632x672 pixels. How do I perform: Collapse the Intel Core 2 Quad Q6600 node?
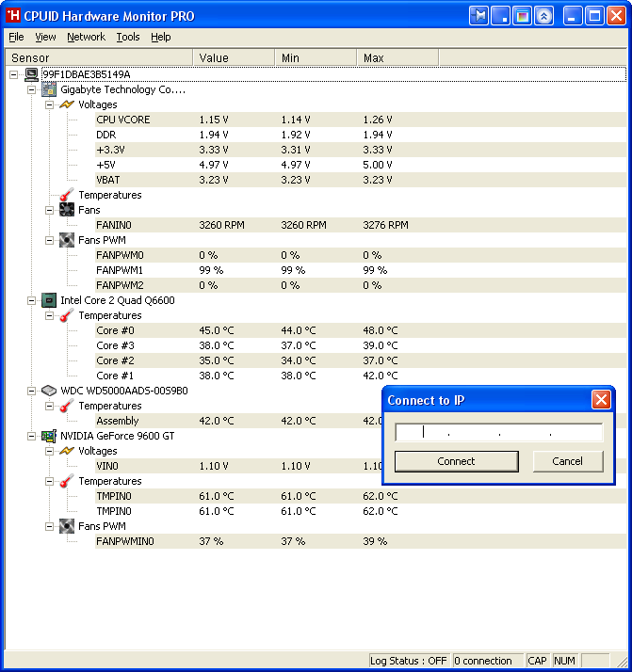(x=31, y=301)
